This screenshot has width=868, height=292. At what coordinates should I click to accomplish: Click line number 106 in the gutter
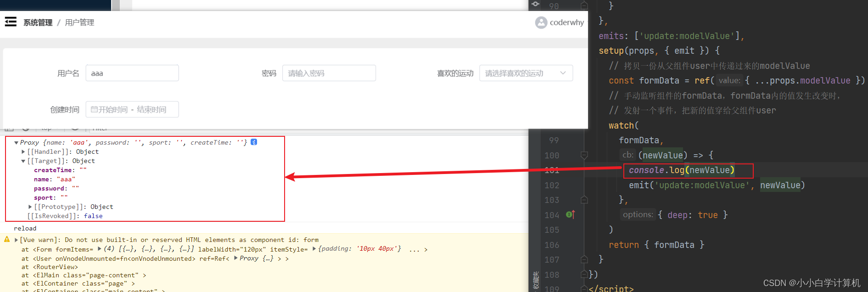(552, 245)
